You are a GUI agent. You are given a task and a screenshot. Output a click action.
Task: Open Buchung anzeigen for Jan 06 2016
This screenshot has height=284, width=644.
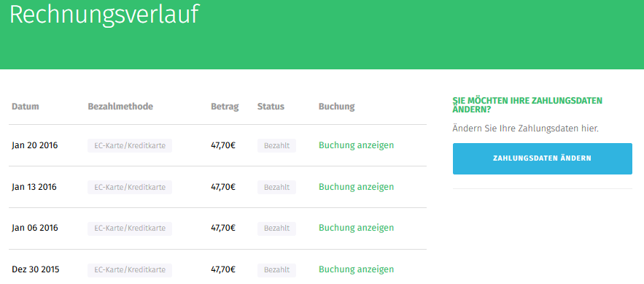(356, 228)
